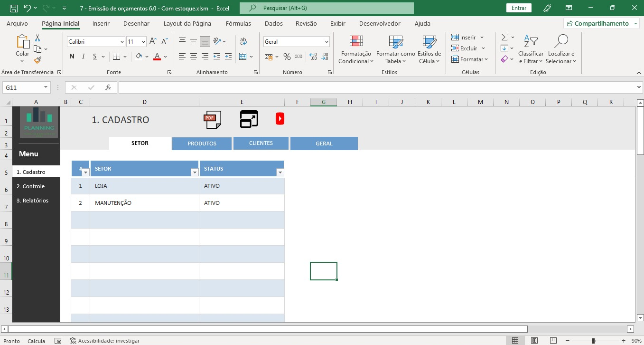This screenshot has width=644, height=345.
Task: Open the # column filter dropdown
Action: point(85,172)
